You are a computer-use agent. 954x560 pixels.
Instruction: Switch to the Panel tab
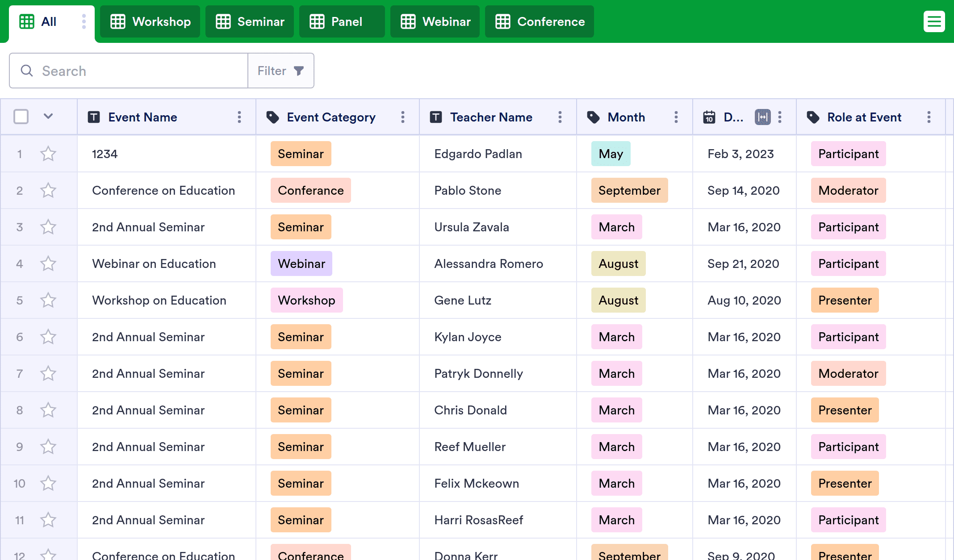click(342, 21)
